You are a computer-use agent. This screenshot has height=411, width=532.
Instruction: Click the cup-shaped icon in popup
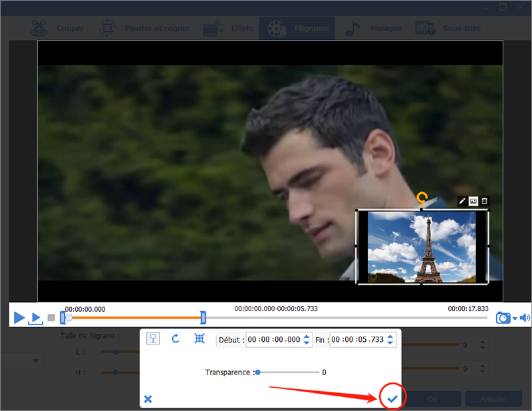point(153,339)
